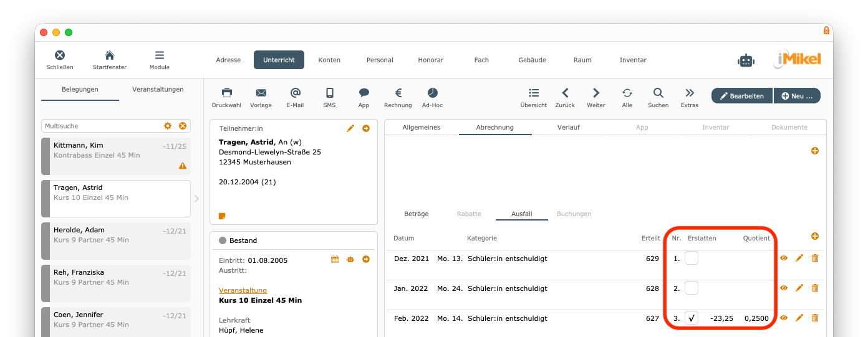Uncheck Erstatten for entry number 3
Viewport: 868px width, 337px height.
pos(692,318)
